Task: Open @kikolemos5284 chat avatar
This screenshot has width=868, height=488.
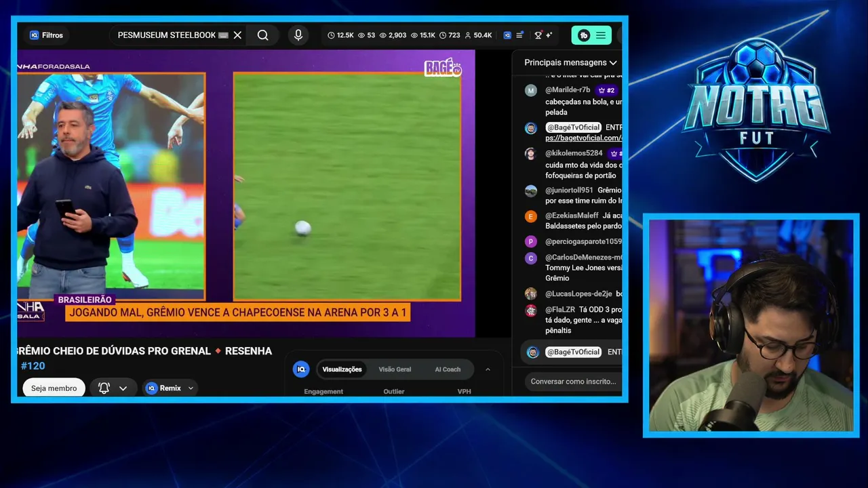Action: [x=531, y=154]
